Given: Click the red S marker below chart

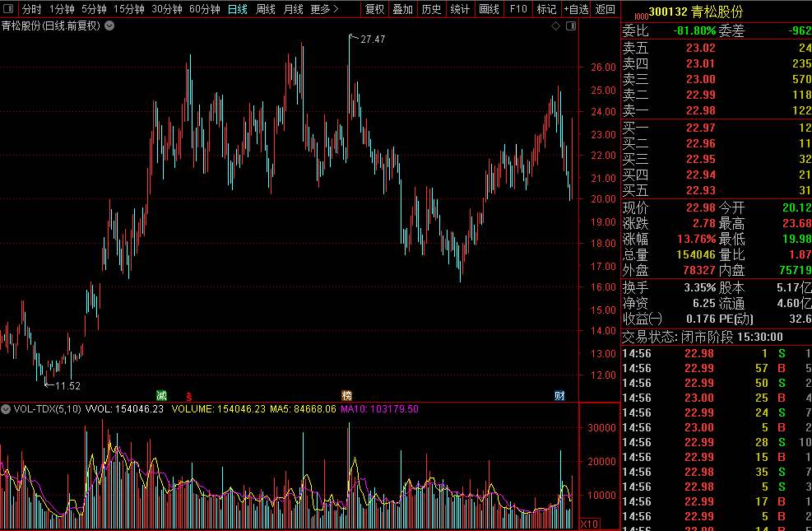Looking at the screenshot, I should (188, 396).
